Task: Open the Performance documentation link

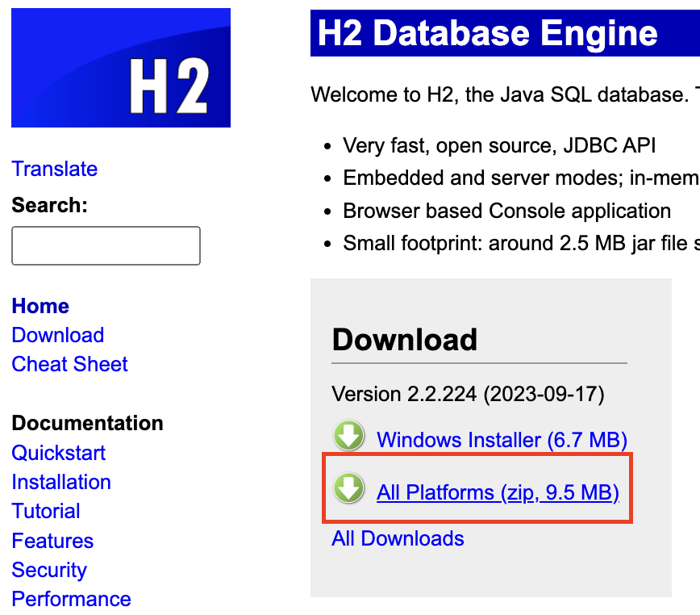Action: point(72,599)
